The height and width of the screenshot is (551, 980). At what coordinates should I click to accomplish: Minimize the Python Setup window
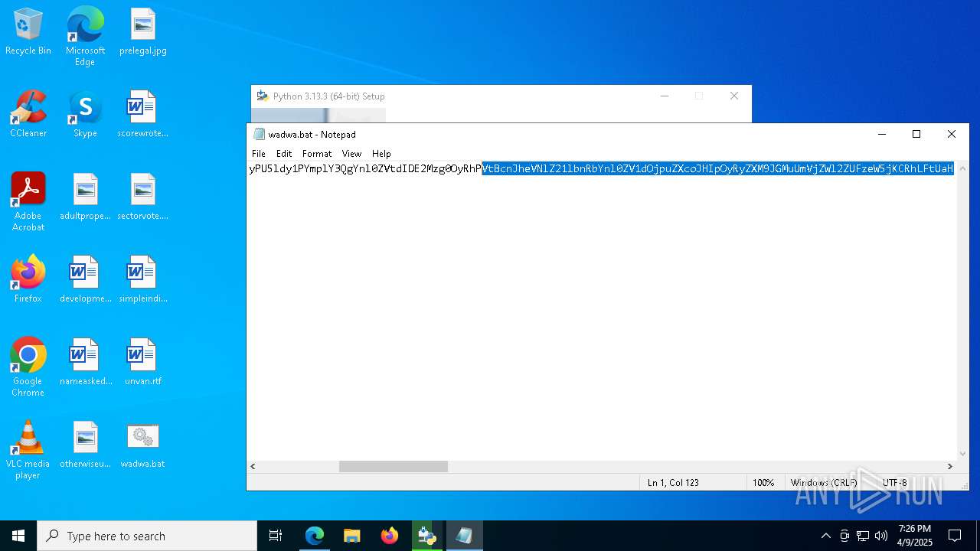coord(665,96)
